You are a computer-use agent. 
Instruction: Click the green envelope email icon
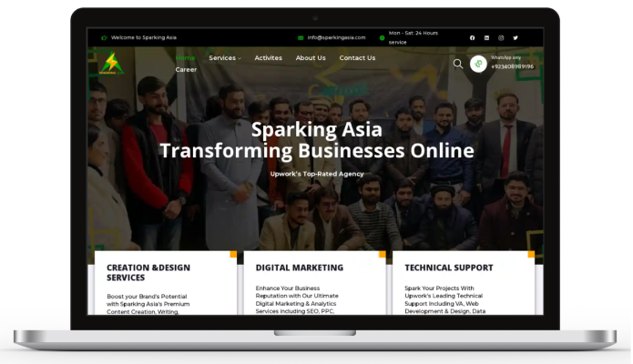301,37
